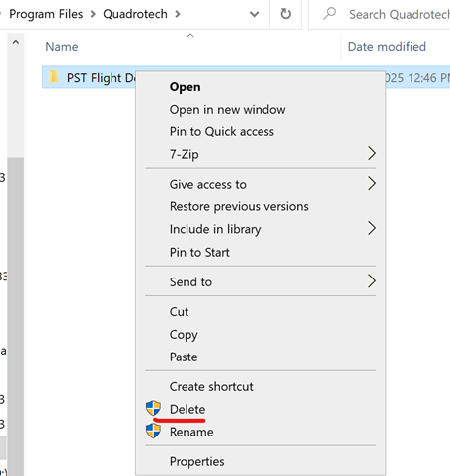Choose Pin to Quick access
The image size is (450, 476).
pyautogui.click(x=261, y=131)
